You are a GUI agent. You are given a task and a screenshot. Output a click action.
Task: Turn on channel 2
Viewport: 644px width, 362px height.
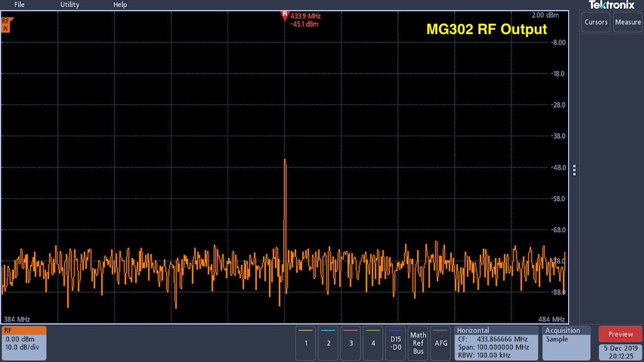click(329, 342)
